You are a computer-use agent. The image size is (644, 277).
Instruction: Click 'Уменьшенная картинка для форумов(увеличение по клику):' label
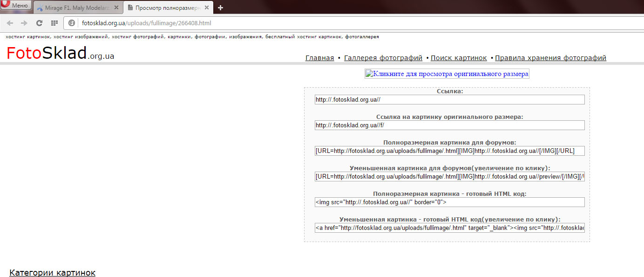coord(450,168)
